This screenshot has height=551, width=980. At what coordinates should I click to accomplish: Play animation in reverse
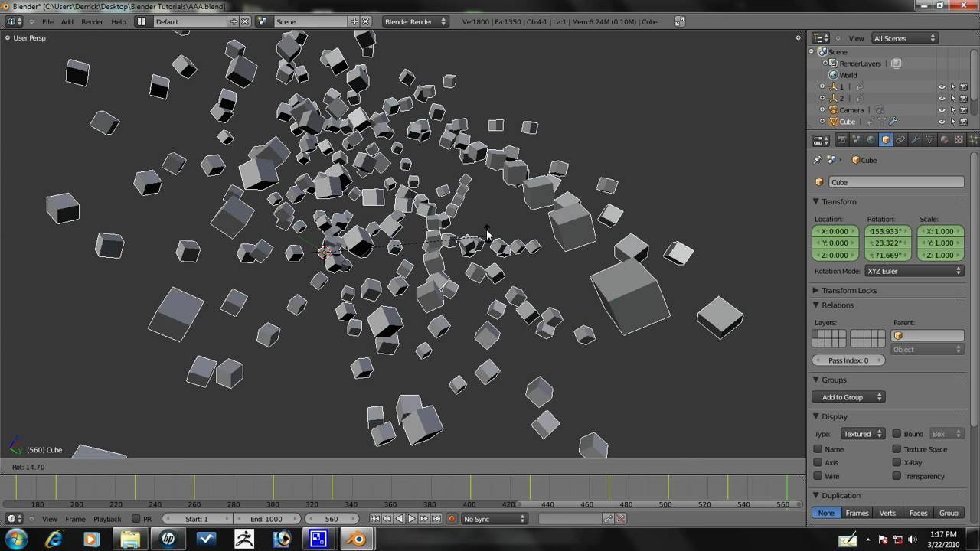coord(399,519)
